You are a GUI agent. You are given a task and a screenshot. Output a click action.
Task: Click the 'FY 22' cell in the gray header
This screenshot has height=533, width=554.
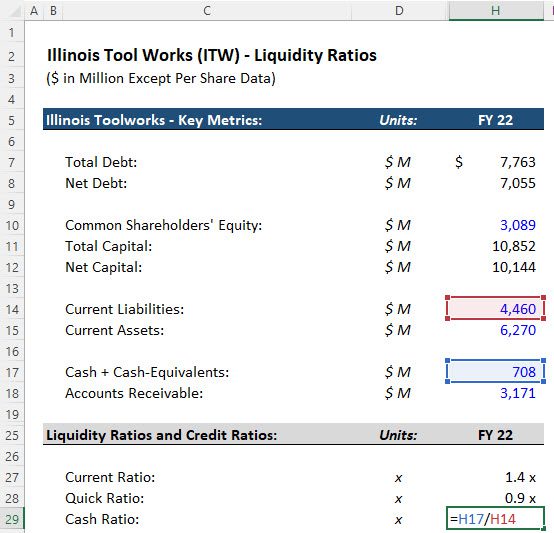click(495, 435)
